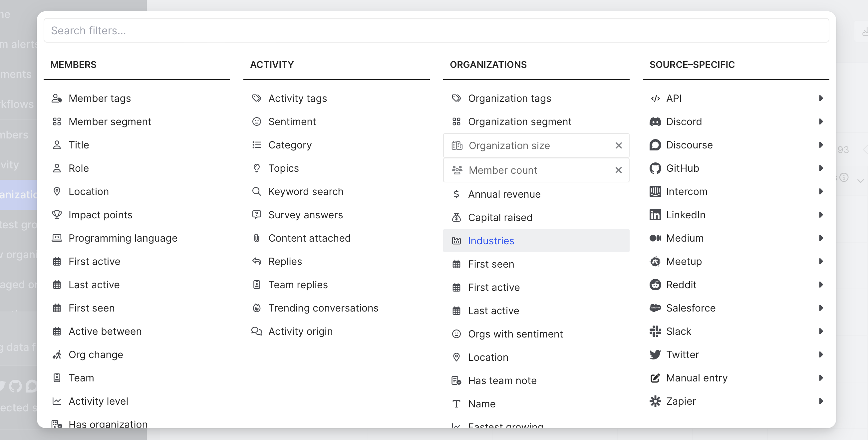Expand the Salesforce submenu arrow

tap(821, 308)
